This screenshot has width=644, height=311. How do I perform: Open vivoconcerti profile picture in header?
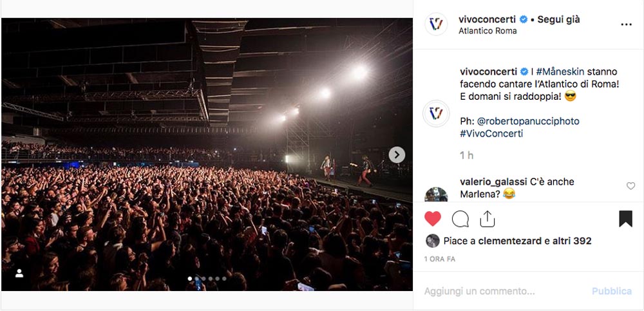pyautogui.click(x=436, y=24)
